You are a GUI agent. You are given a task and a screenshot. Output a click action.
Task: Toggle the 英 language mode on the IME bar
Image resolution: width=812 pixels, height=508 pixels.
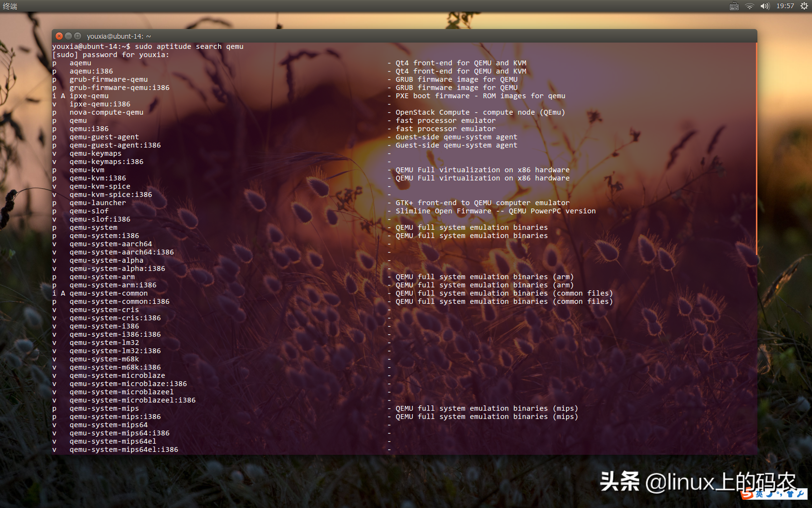[x=759, y=494]
